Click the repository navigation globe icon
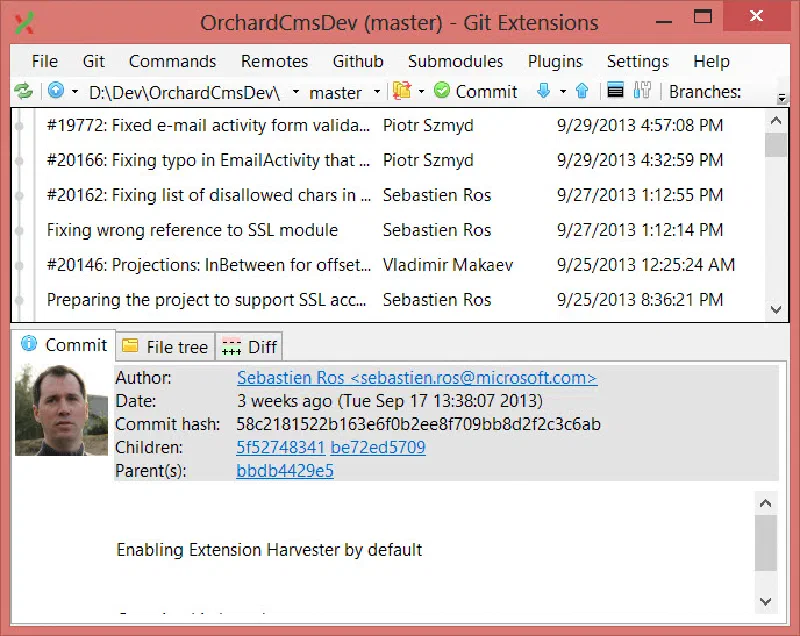The image size is (800, 636). [x=56, y=91]
